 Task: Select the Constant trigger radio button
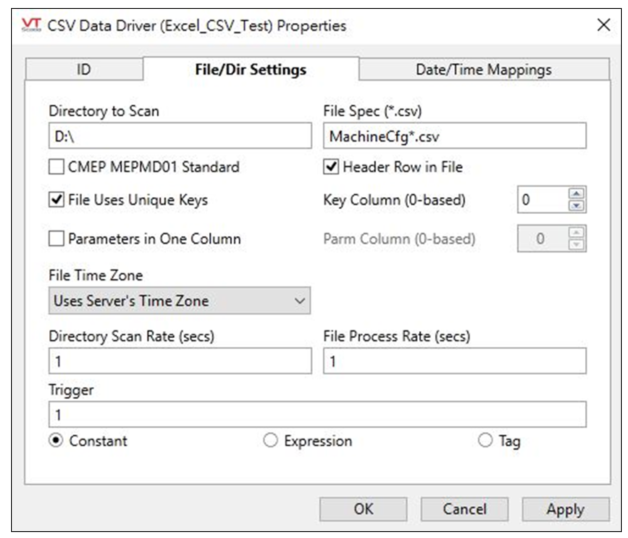coord(56,440)
